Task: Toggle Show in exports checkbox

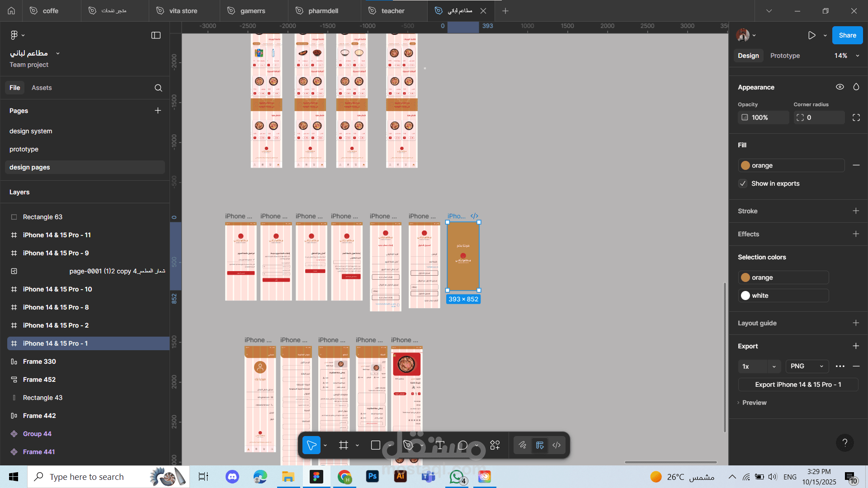Action: [743, 183]
